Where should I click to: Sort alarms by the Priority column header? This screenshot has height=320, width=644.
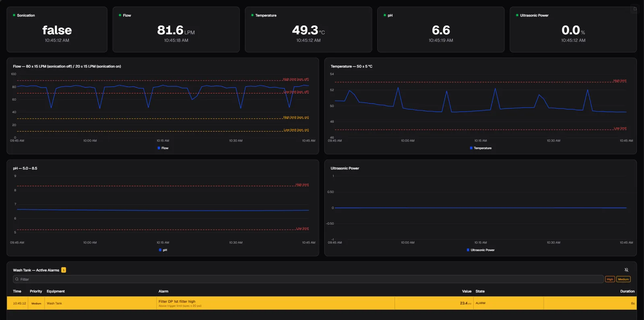coord(36,291)
